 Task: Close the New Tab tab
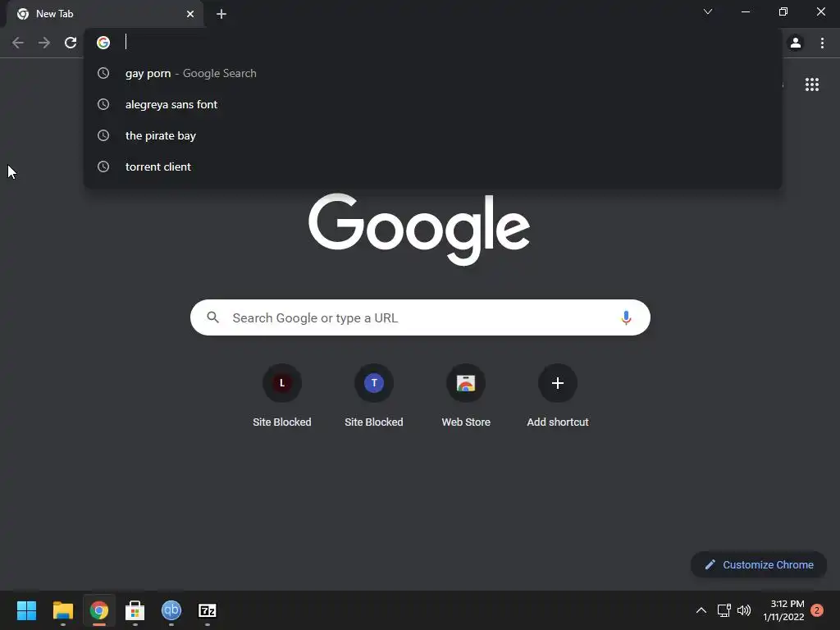[x=190, y=14]
